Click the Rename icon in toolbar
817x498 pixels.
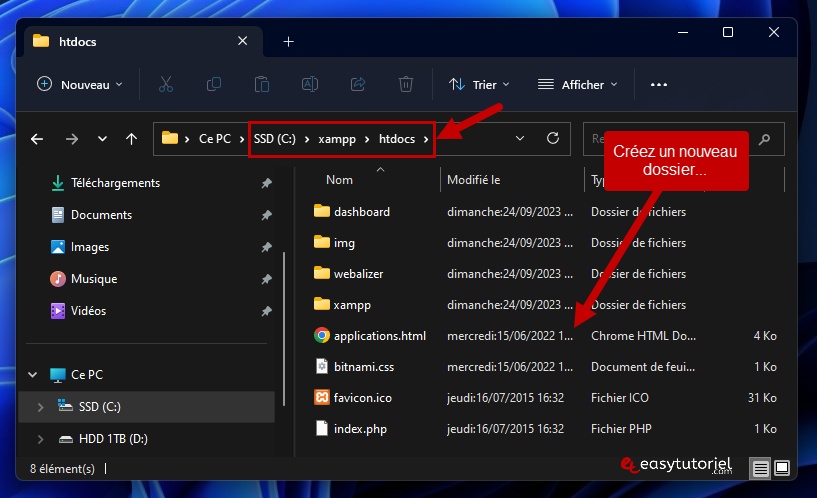pos(310,84)
